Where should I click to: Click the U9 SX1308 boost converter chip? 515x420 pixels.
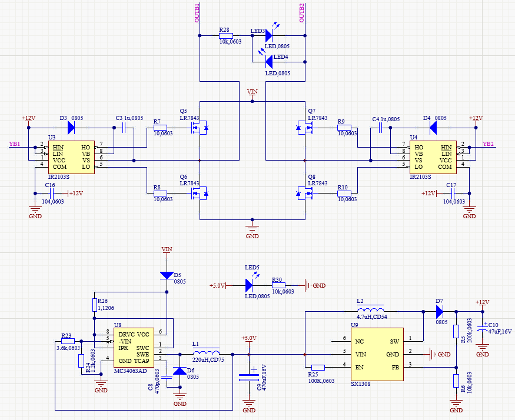point(377,354)
